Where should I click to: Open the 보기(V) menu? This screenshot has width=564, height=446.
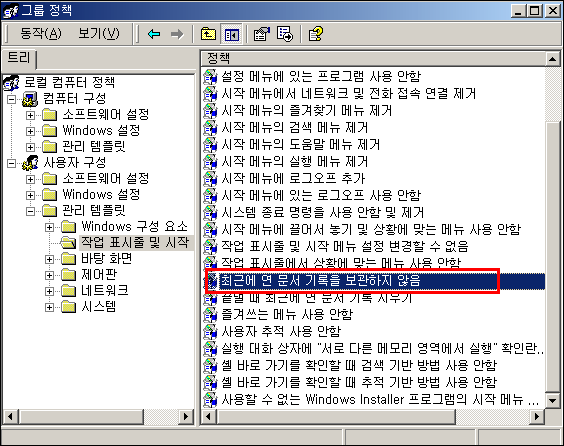99,34
